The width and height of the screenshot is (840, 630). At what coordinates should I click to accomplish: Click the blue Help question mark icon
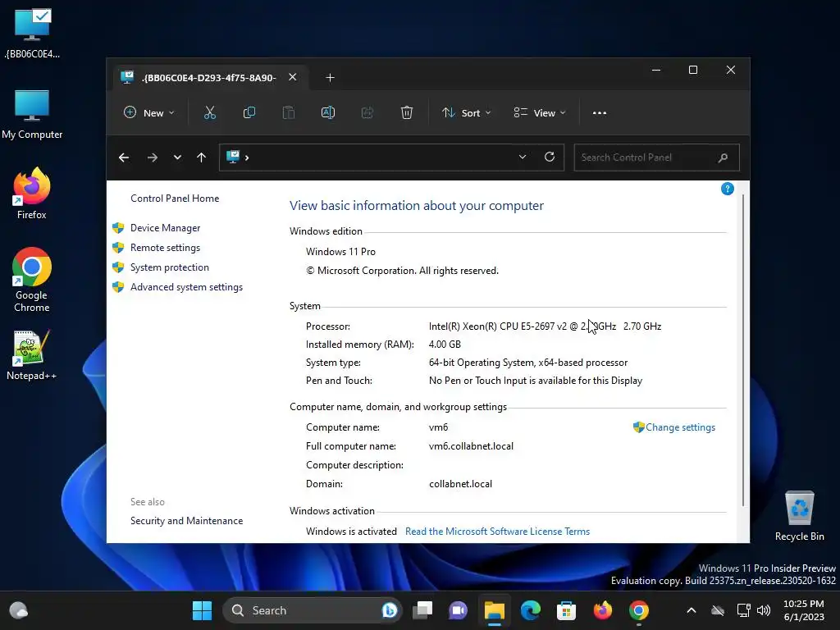(x=727, y=189)
